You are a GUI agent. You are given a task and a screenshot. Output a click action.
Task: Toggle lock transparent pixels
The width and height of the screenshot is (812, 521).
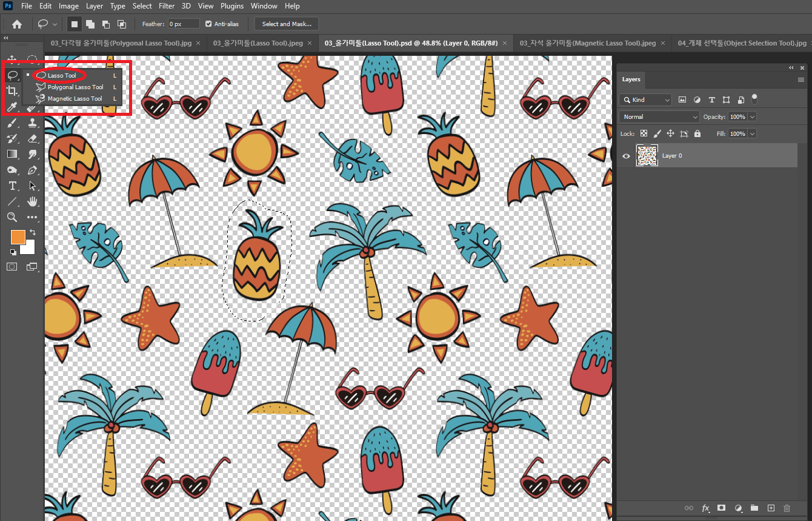click(x=644, y=133)
